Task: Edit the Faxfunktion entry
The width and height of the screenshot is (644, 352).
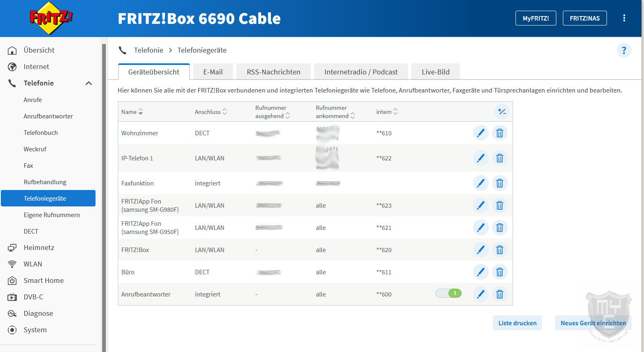Action: (481, 183)
